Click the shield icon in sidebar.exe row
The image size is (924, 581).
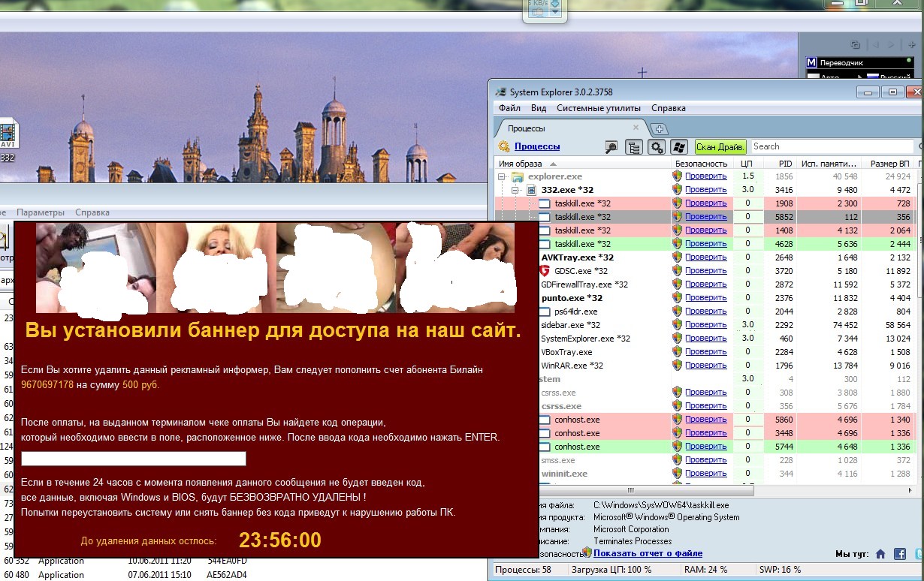[x=677, y=325]
